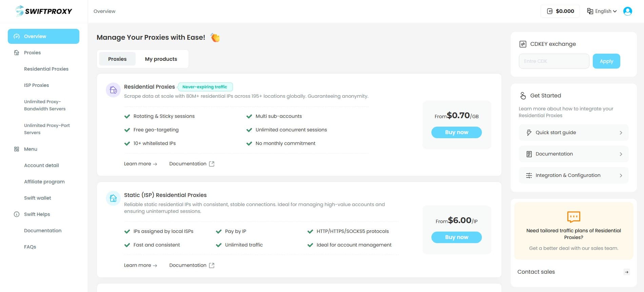Click the Swift Helps info icon
This screenshot has height=292, width=644.
(16, 214)
